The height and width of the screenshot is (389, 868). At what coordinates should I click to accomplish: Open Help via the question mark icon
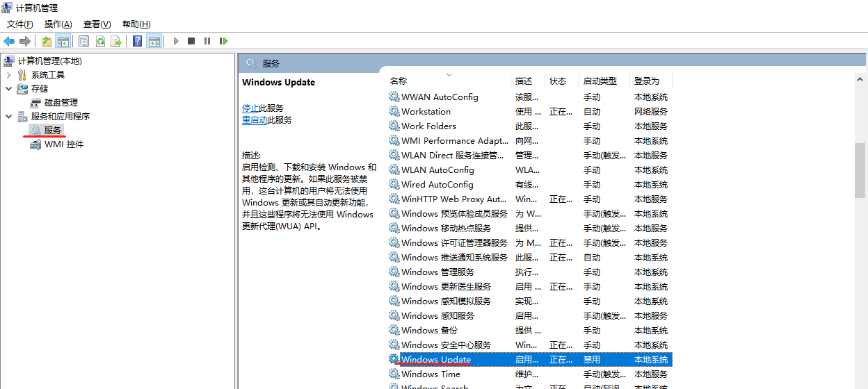pyautogui.click(x=138, y=41)
